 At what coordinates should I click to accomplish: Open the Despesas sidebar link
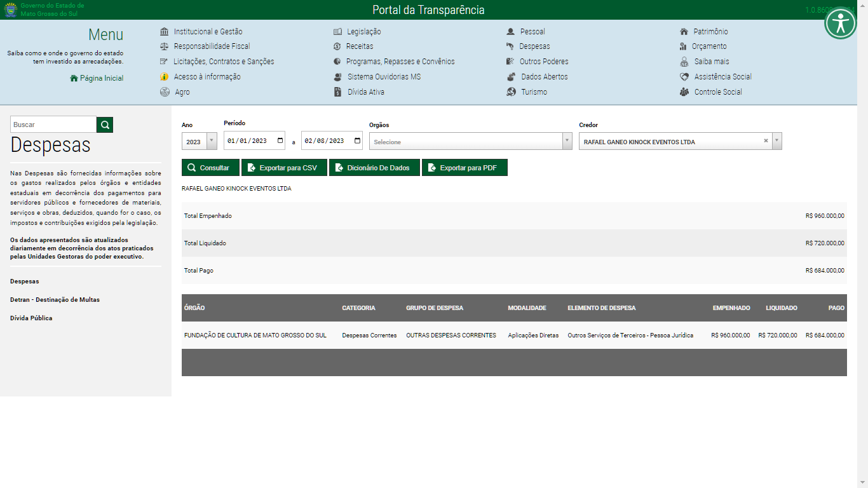25,281
